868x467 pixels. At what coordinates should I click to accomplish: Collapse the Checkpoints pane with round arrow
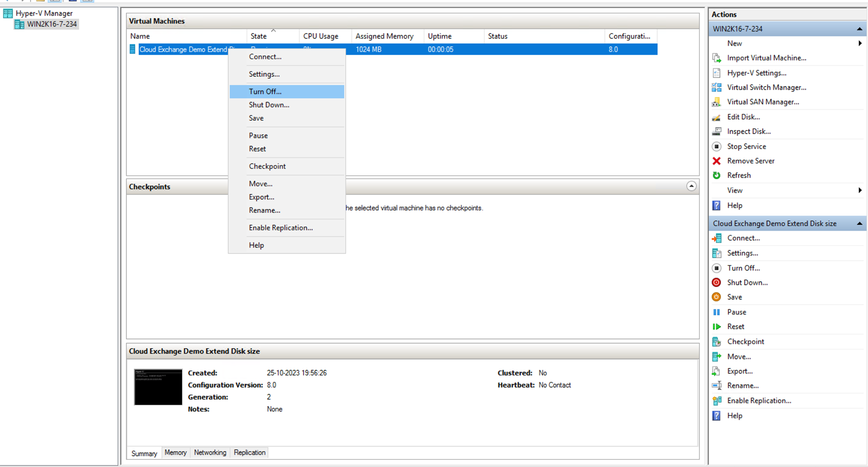click(691, 186)
